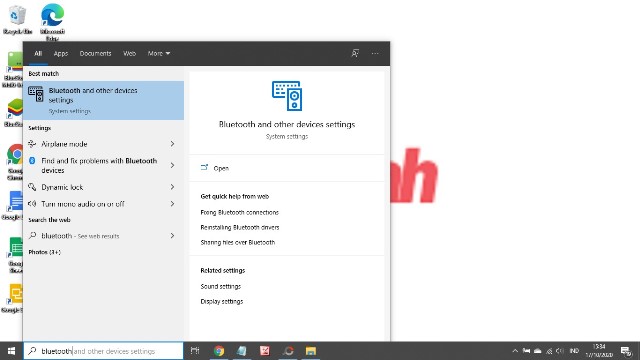Screen dimensions: 640x360
Task: Open Reinstalling Bluetooth drivers help link
Action: pyautogui.click(x=240, y=227)
